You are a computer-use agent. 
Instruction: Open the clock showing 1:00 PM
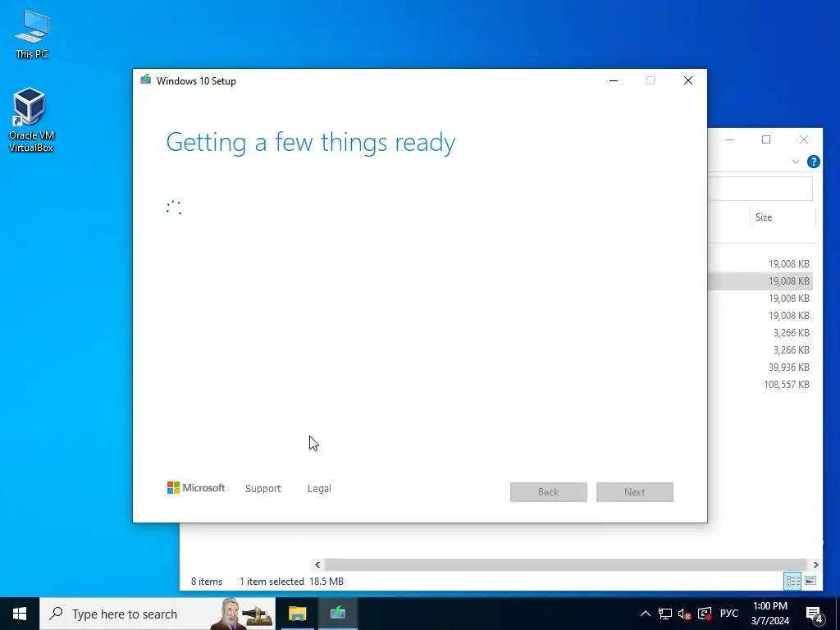[x=769, y=614]
